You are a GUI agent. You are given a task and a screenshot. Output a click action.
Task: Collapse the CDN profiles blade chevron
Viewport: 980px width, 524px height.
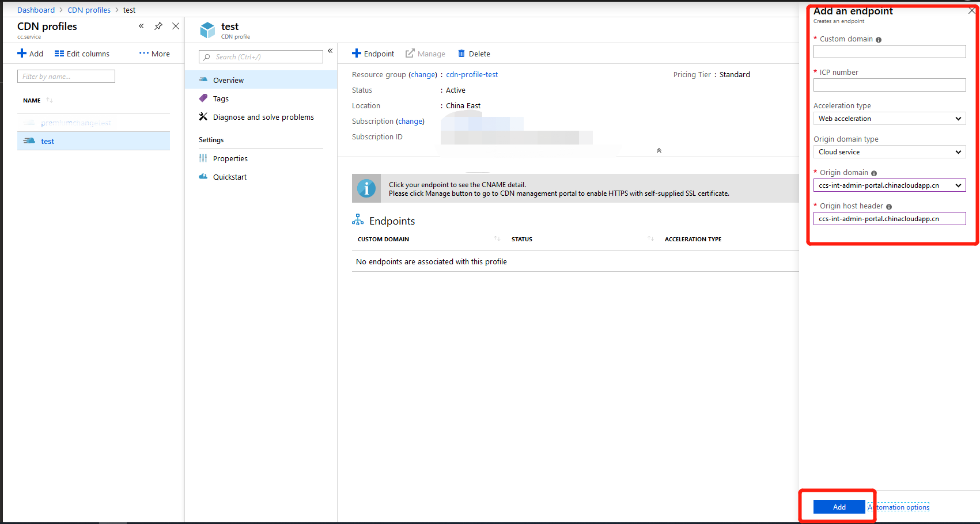(141, 26)
